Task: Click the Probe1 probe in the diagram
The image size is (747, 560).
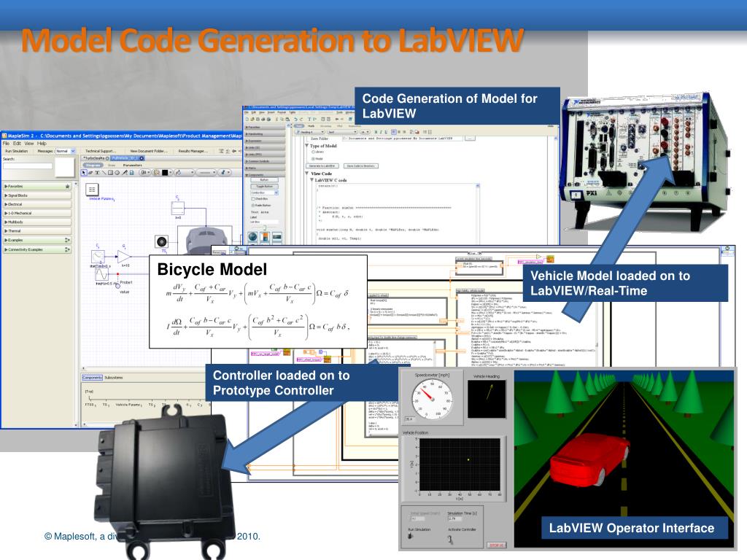Action: click(x=117, y=285)
